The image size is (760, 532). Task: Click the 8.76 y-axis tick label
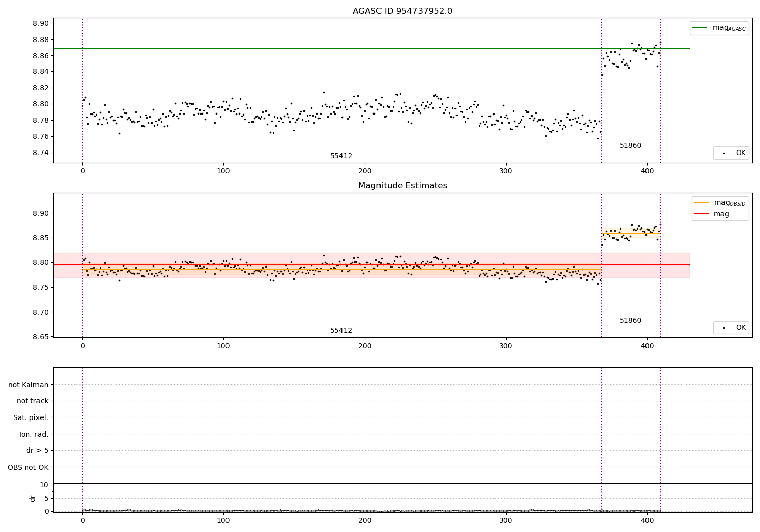pos(40,137)
